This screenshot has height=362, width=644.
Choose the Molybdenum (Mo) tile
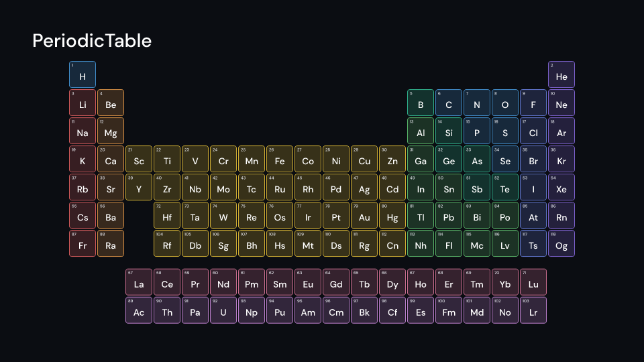click(223, 187)
